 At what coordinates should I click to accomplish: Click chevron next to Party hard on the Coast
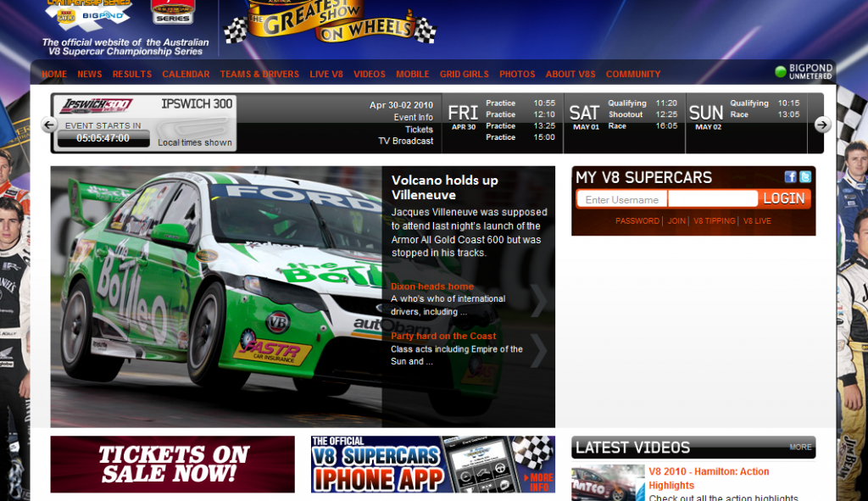point(538,350)
